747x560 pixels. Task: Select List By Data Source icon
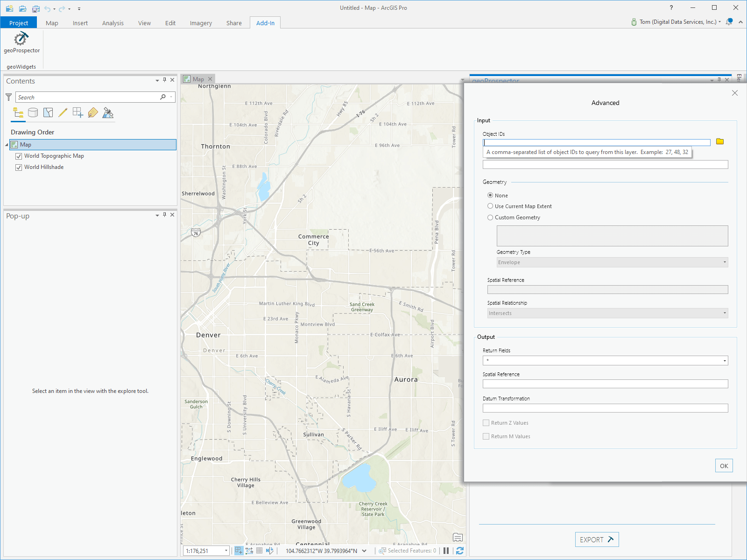tap(33, 112)
